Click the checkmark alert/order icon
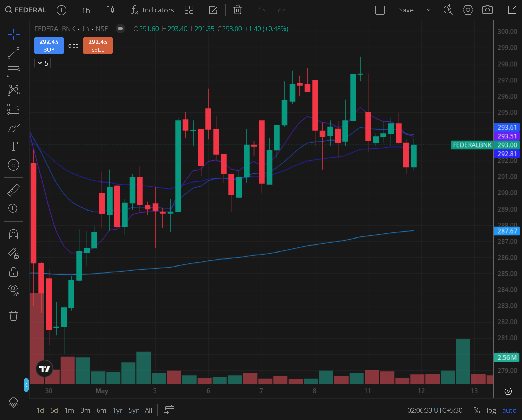The width and height of the screenshot is (522, 420). coord(213,10)
